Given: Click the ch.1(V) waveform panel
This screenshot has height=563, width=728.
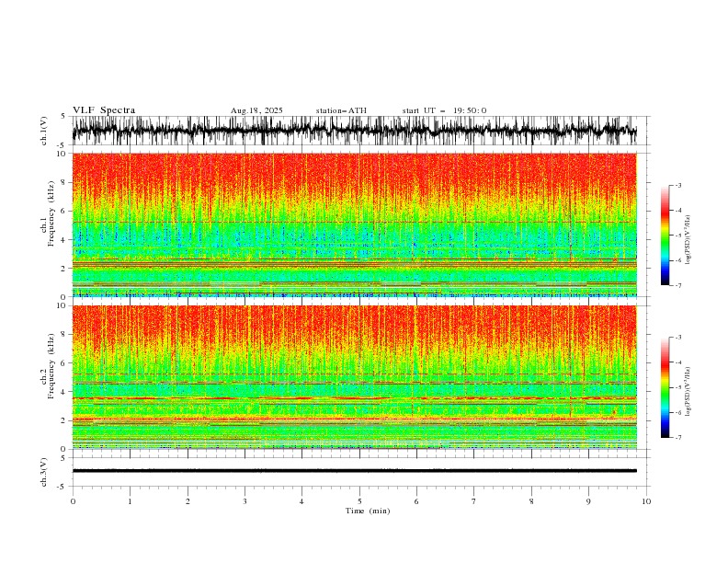Looking at the screenshot, I should pos(360,131).
